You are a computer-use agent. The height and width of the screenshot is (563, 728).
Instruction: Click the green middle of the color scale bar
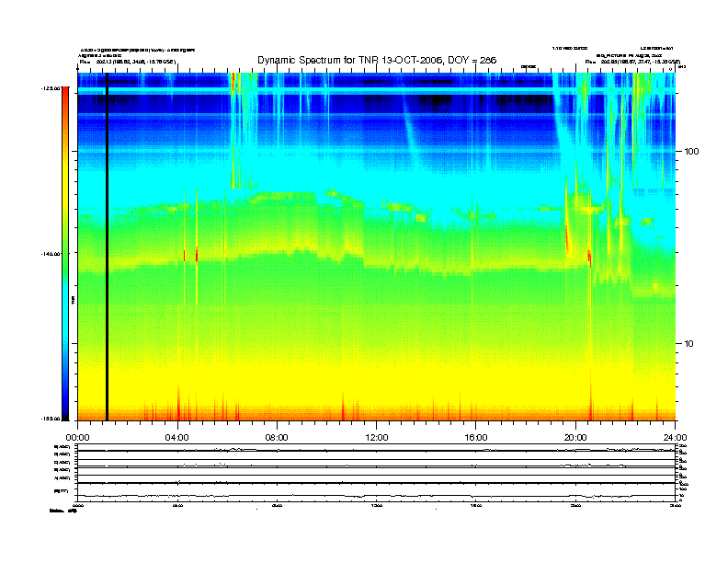click(x=65, y=253)
